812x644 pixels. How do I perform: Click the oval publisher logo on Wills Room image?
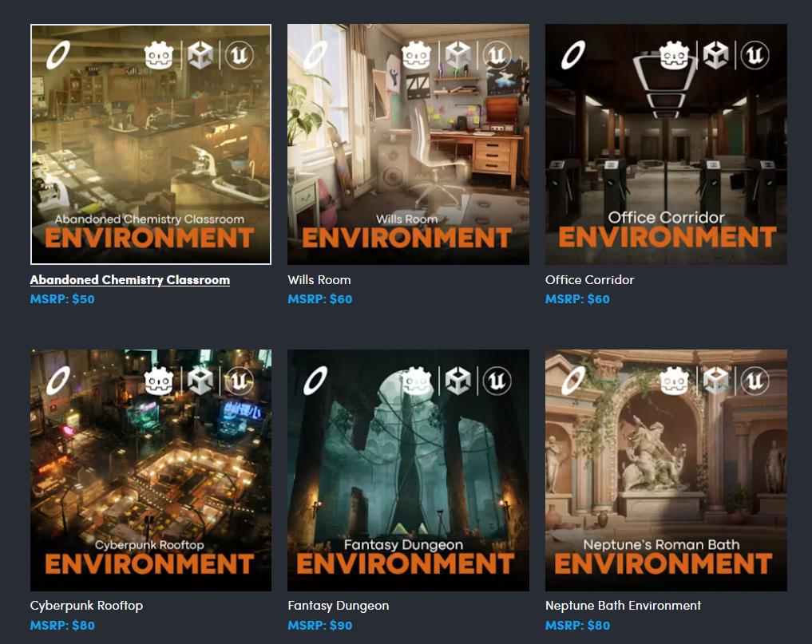[317, 56]
